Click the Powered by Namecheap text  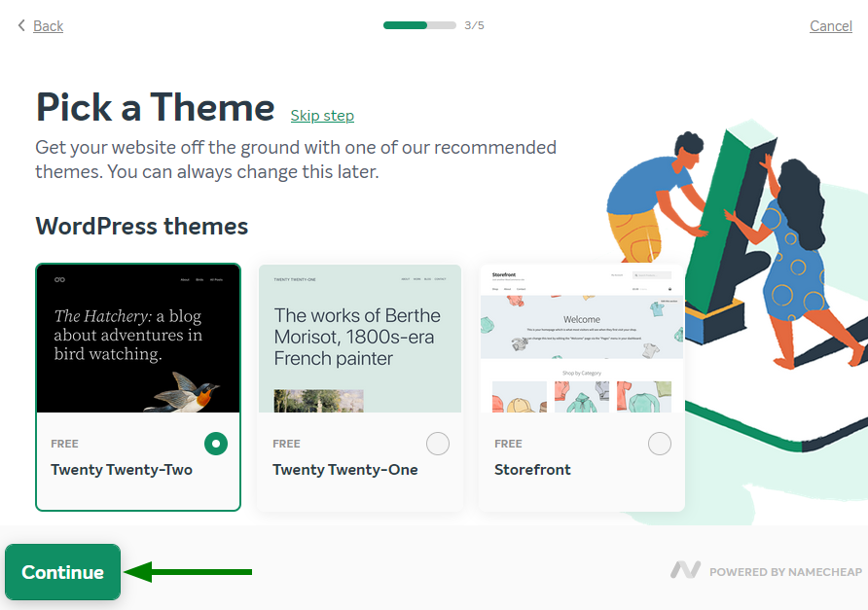(x=786, y=572)
